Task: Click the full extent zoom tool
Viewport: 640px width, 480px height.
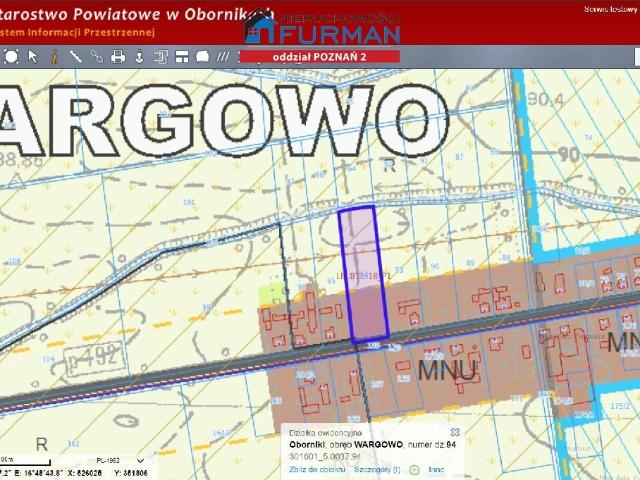Action: 11,56
